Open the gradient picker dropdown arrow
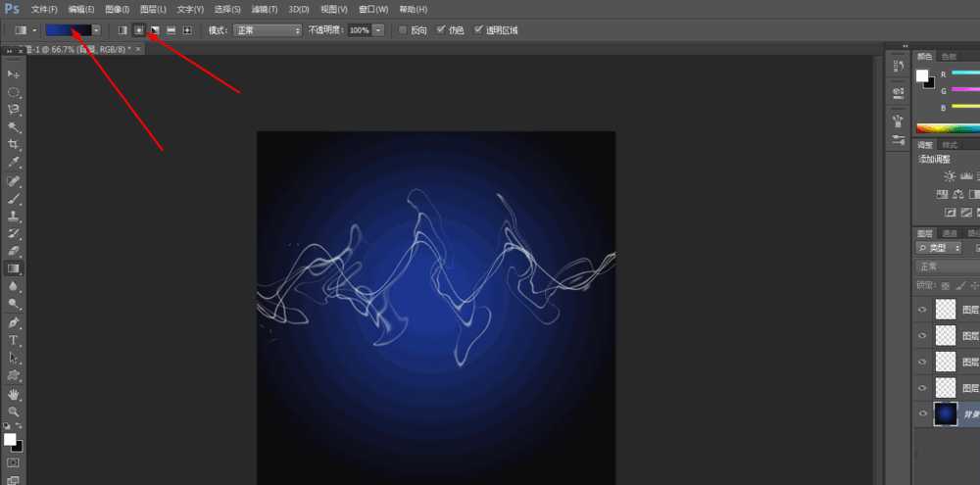Image resolution: width=980 pixels, height=485 pixels. pos(96,30)
